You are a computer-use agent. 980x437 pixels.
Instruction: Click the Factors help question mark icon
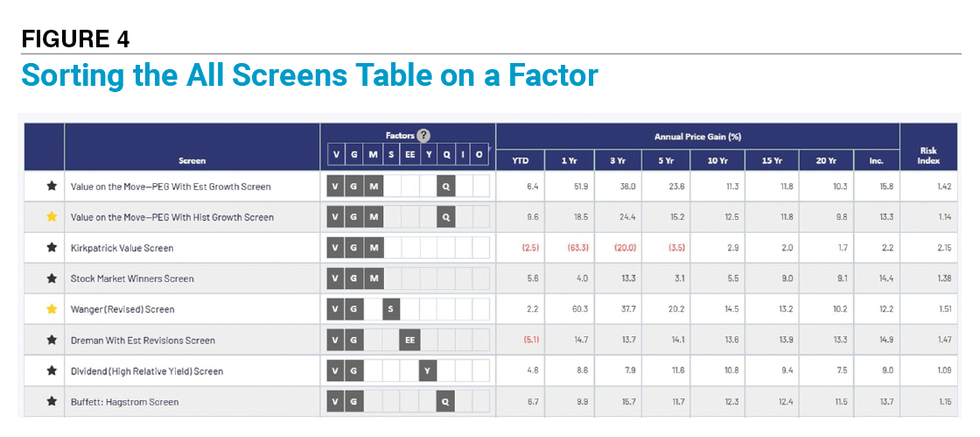click(x=423, y=136)
